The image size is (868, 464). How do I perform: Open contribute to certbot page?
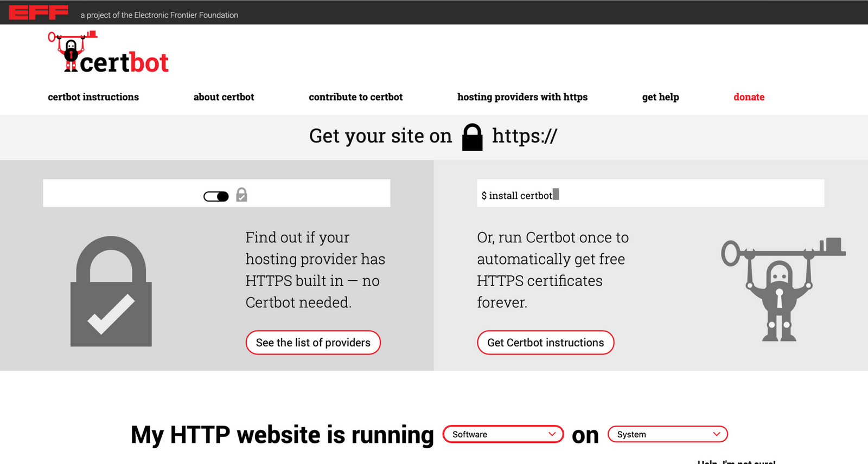click(356, 97)
